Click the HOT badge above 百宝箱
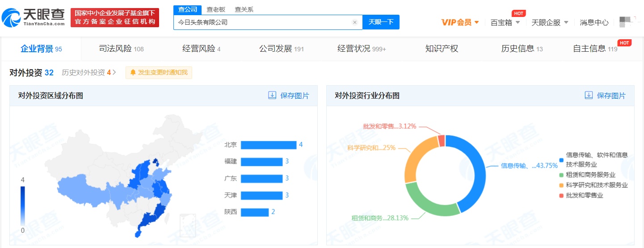Screen dimensions: 644x248 (x=518, y=13)
